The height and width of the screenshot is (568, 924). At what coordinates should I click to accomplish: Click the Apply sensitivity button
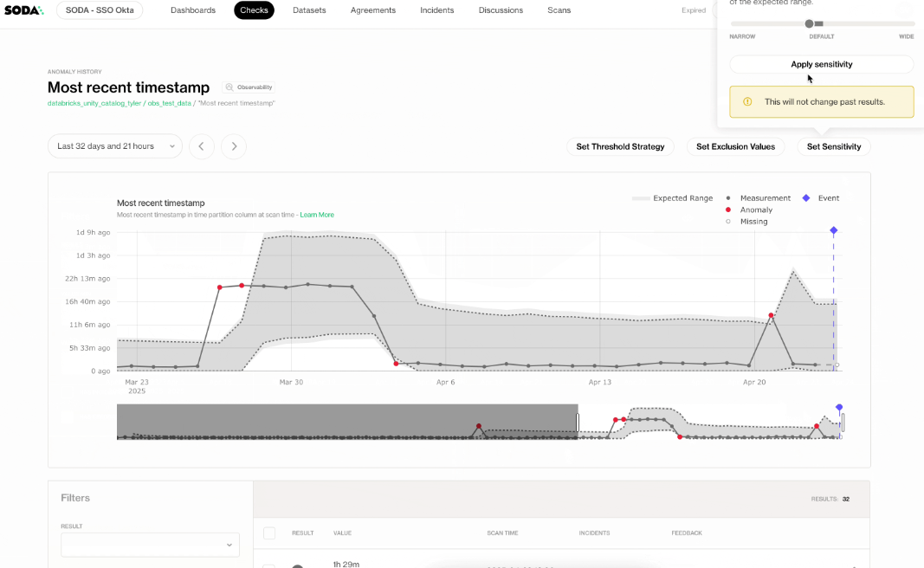(822, 64)
